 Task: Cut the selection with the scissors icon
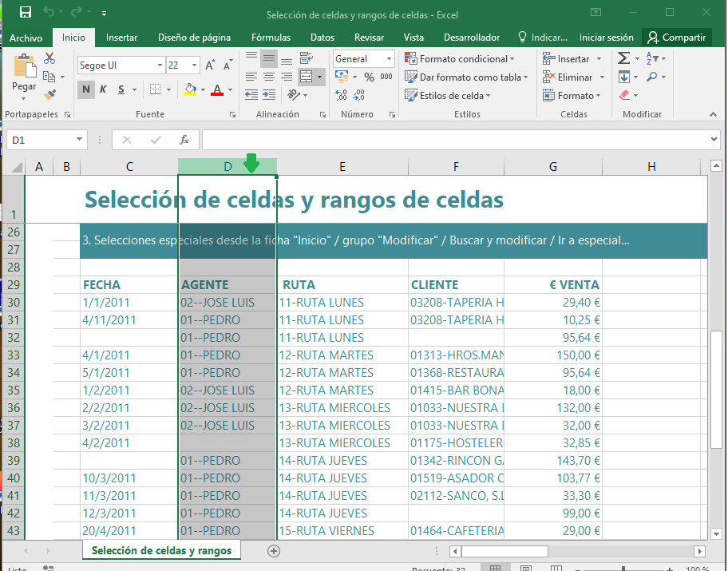pyautogui.click(x=49, y=58)
